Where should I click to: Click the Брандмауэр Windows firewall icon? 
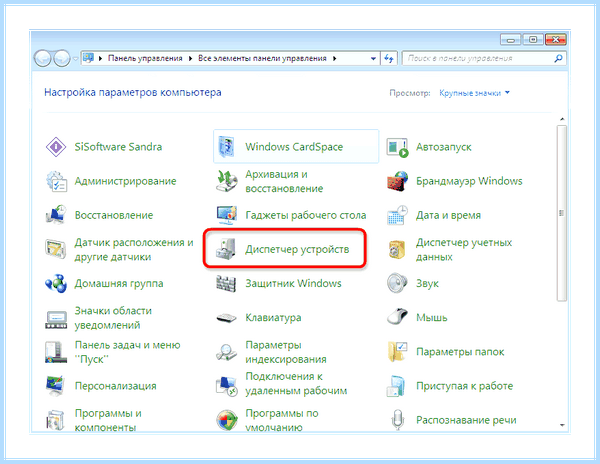click(397, 181)
